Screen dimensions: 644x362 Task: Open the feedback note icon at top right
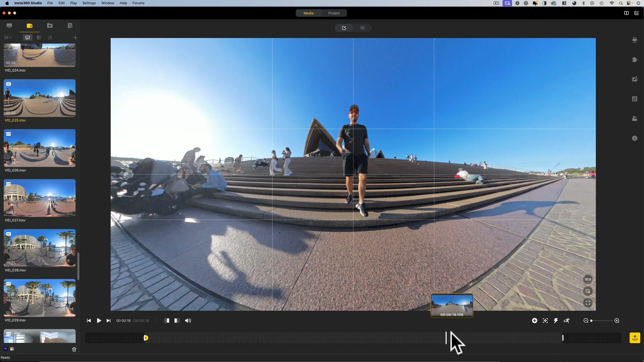[636, 13]
